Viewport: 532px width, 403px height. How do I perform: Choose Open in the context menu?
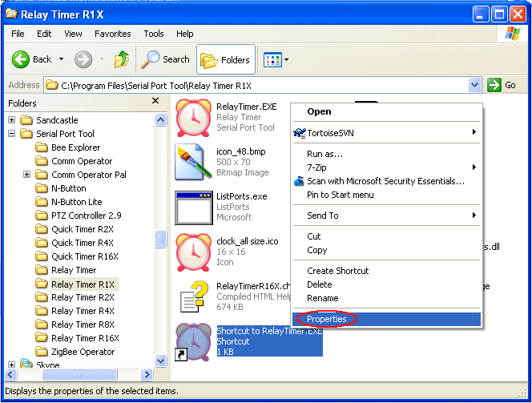[387, 111]
